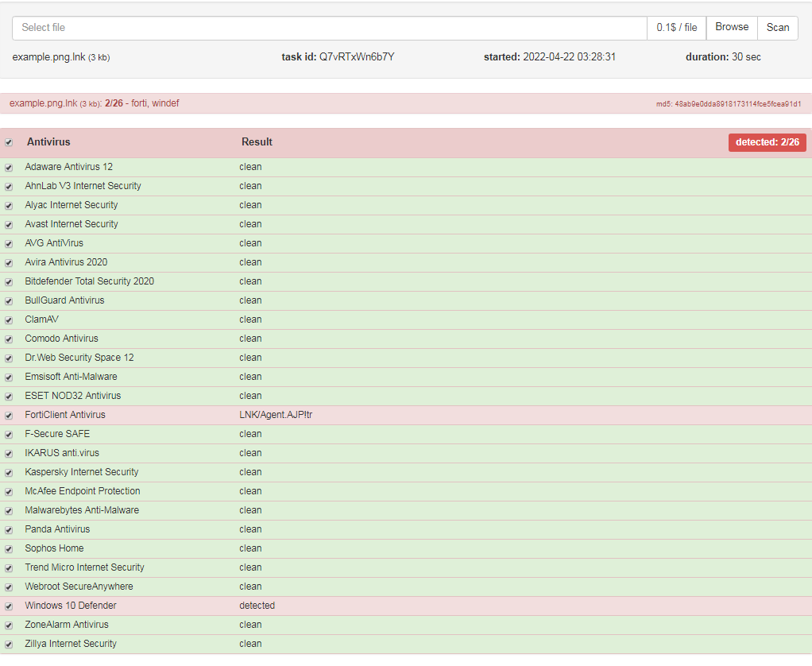The image size is (812, 666).
Task: Toggle the Avast Internet Security checkbox
Action: click(x=9, y=225)
